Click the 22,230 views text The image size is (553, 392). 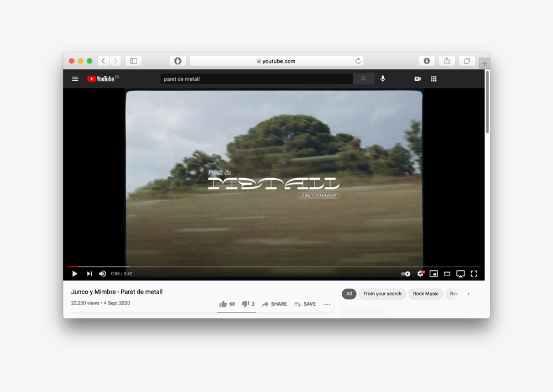pyautogui.click(x=85, y=303)
